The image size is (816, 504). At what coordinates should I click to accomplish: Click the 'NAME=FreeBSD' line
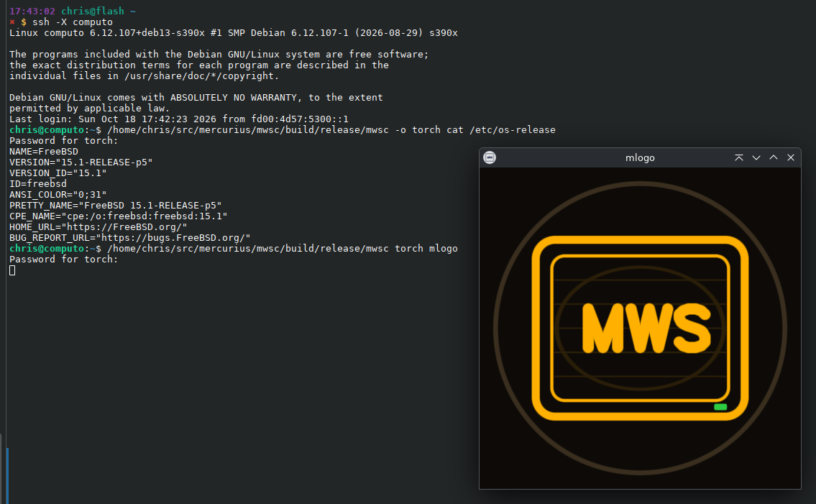44,152
